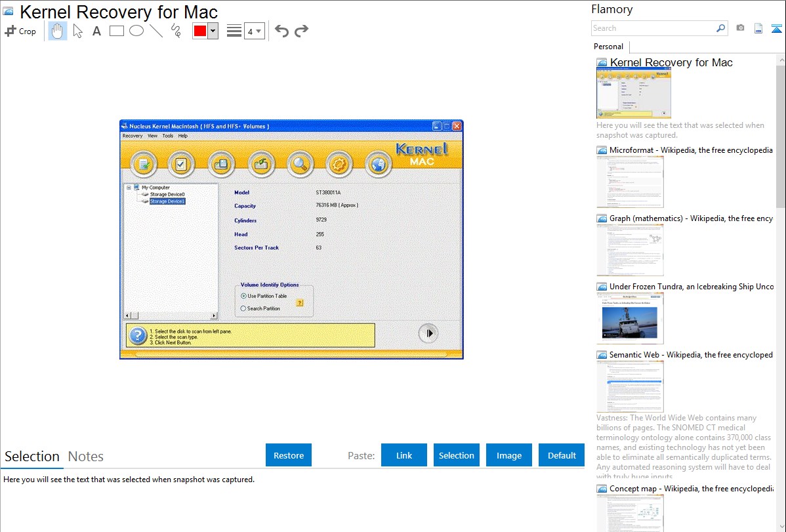Select the text annotation tool
786x532 pixels.
96,31
